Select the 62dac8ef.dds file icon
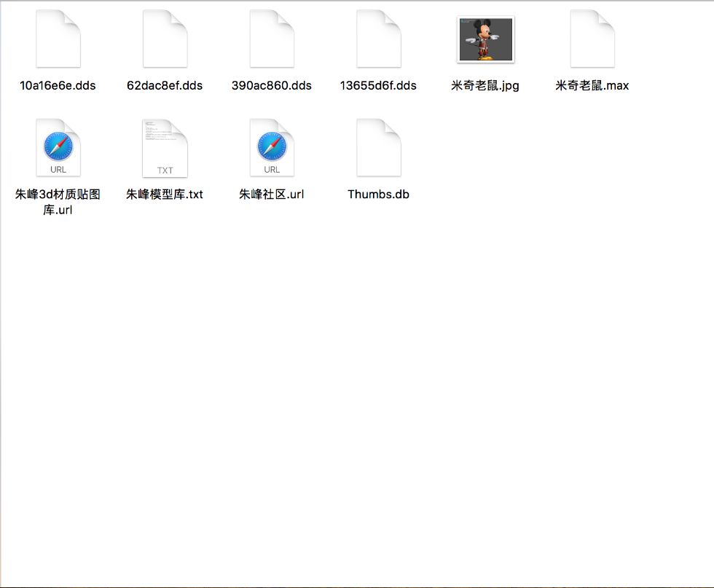This screenshot has width=714, height=588. (165, 39)
